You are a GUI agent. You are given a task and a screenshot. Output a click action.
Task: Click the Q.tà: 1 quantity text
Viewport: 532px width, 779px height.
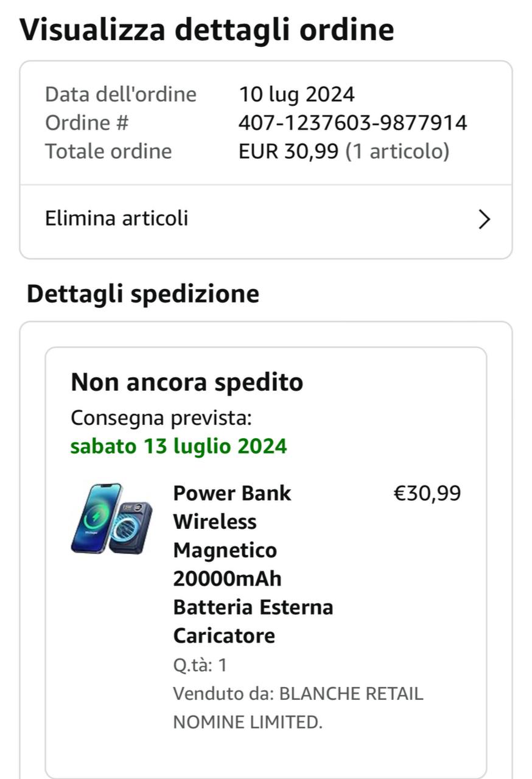200,665
